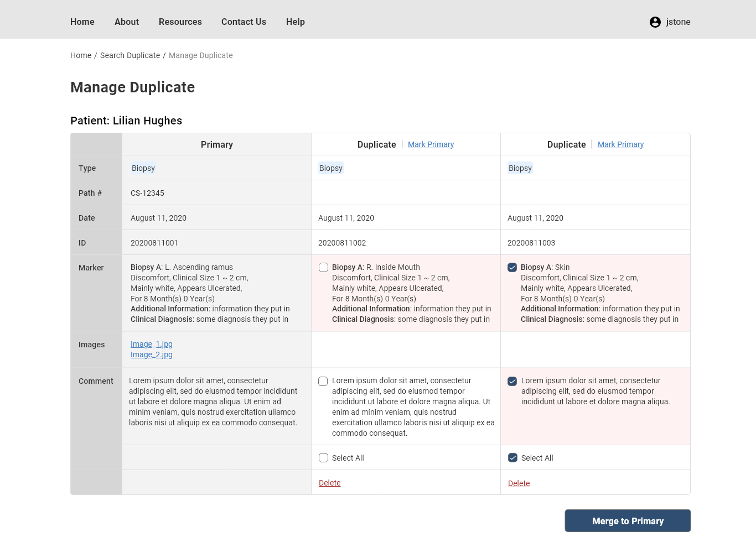Viewport: 756px width, 558px height.
Task: Click the Merge to Primary button
Action: tap(627, 520)
